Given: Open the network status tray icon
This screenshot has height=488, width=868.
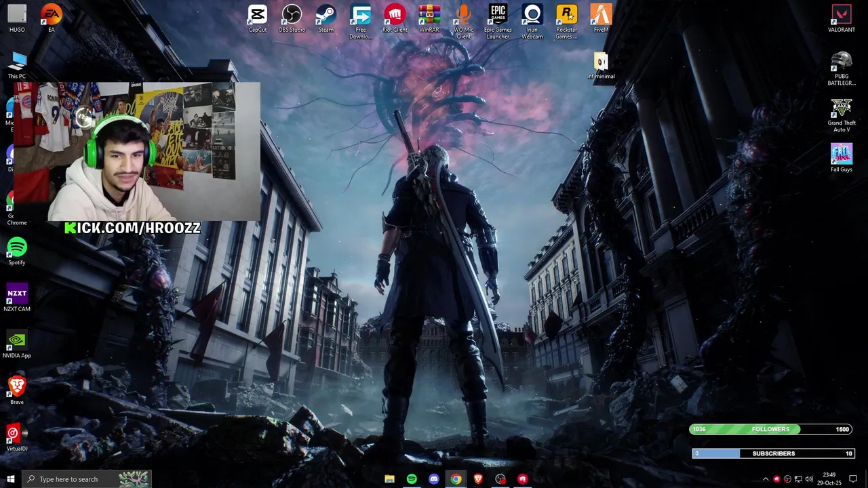Looking at the screenshot, I should 798,479.
